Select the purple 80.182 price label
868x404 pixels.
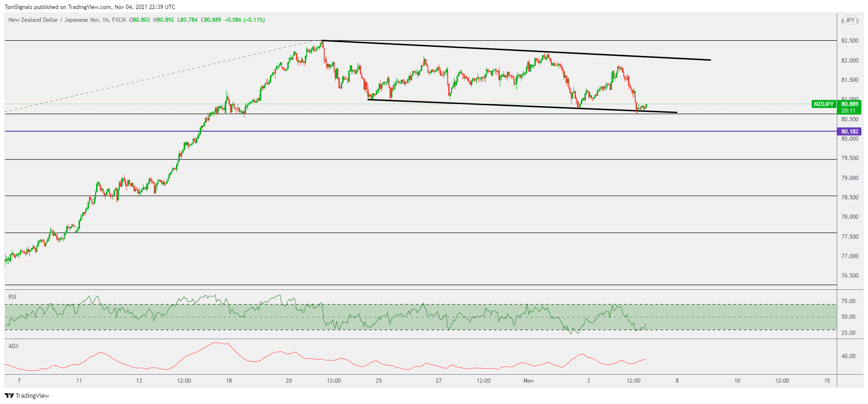click(x=850, y=132)
